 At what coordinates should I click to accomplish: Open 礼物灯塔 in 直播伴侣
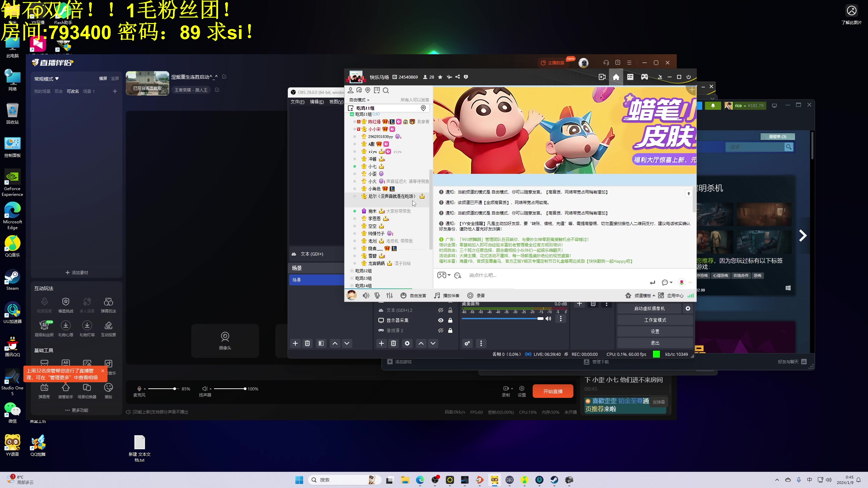point(87,328)
